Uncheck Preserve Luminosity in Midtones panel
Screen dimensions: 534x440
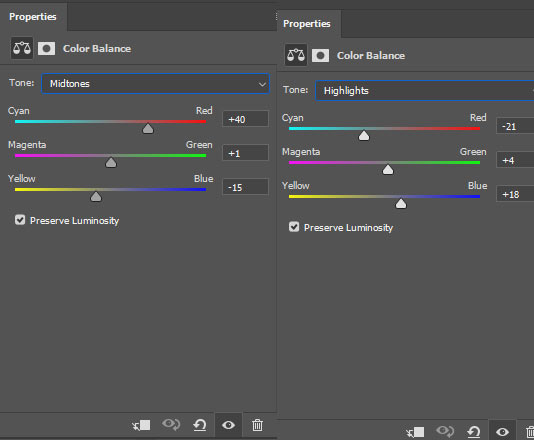[x=20, y=220]
